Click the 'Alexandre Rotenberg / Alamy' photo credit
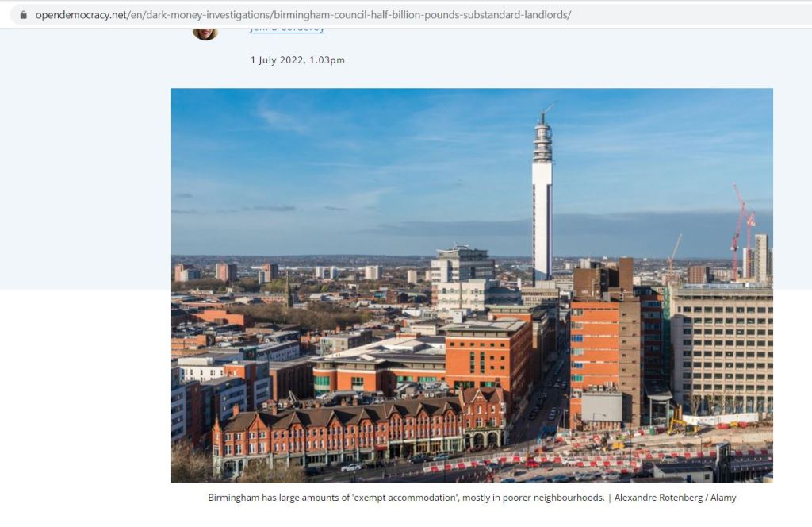The image size is (812, 527). click(x=676, y=498)
